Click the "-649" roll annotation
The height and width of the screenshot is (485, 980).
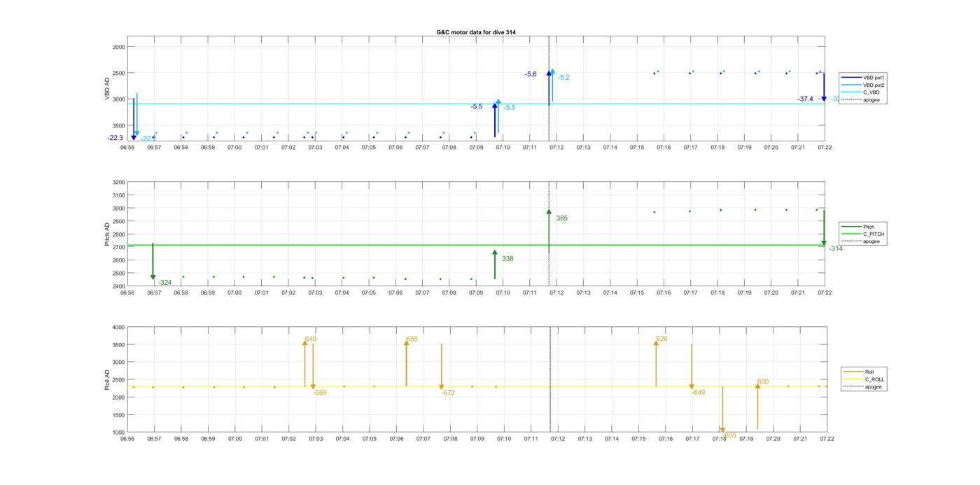tap(698, 392)
